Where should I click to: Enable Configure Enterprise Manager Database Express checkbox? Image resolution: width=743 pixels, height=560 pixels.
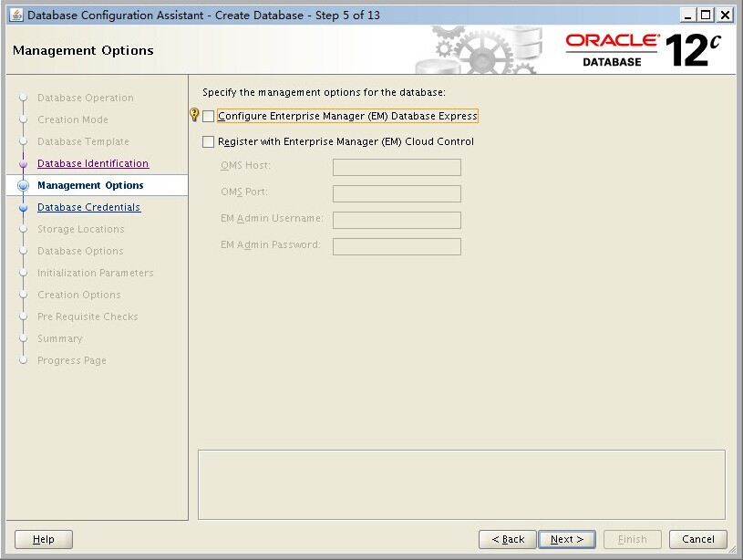click(209, 117)
